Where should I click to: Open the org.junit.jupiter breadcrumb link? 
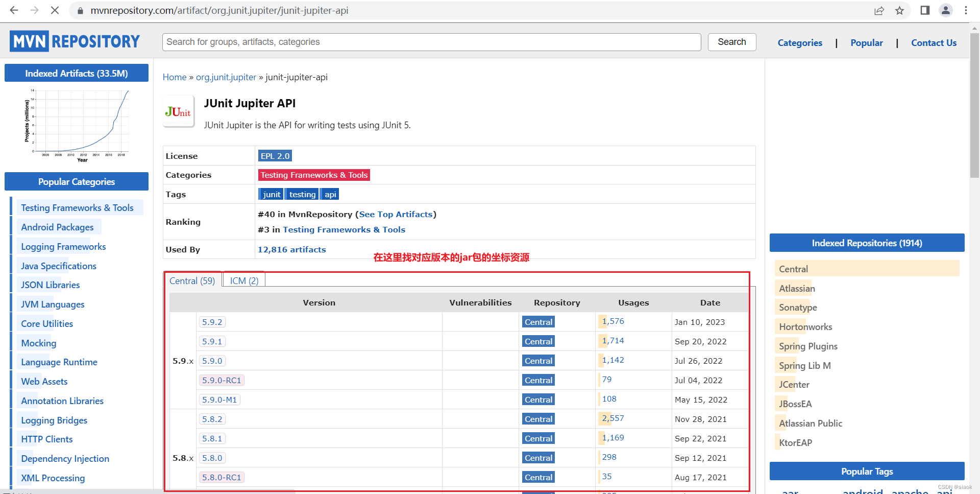coord(226,77)
